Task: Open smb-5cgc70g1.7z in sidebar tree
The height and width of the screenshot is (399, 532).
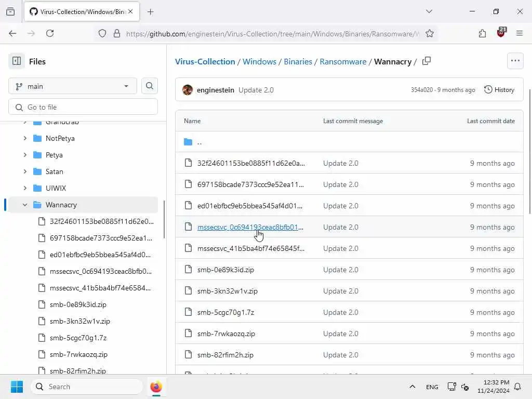Action: 78,338
